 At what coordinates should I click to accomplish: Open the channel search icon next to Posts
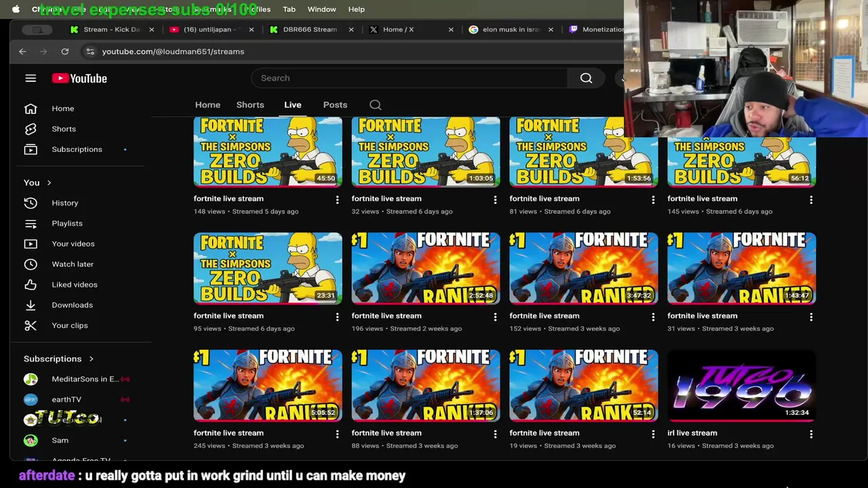pos(375,105)
